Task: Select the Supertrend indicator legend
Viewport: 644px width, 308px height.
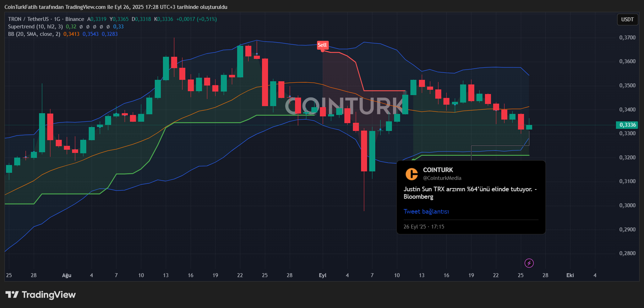Action: click(x=35, y=27)
